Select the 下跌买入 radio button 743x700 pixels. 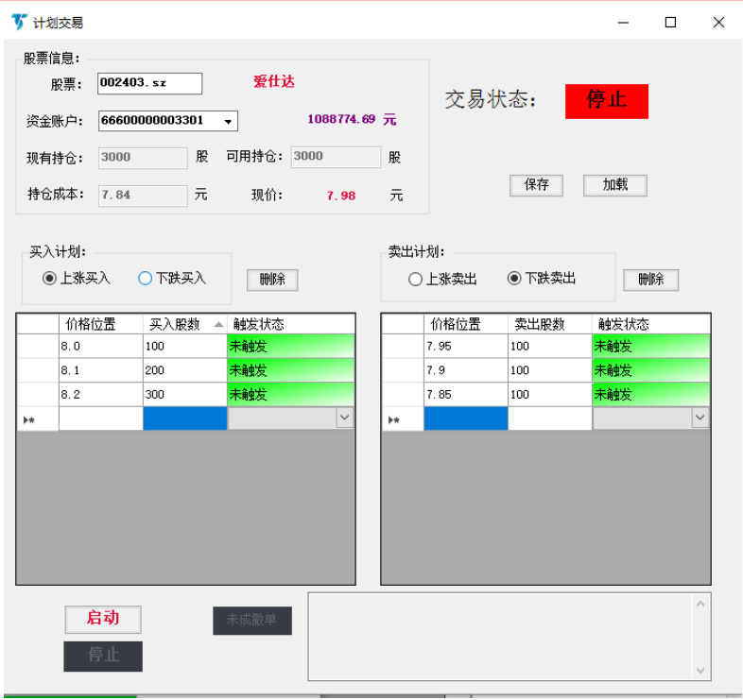146,279
